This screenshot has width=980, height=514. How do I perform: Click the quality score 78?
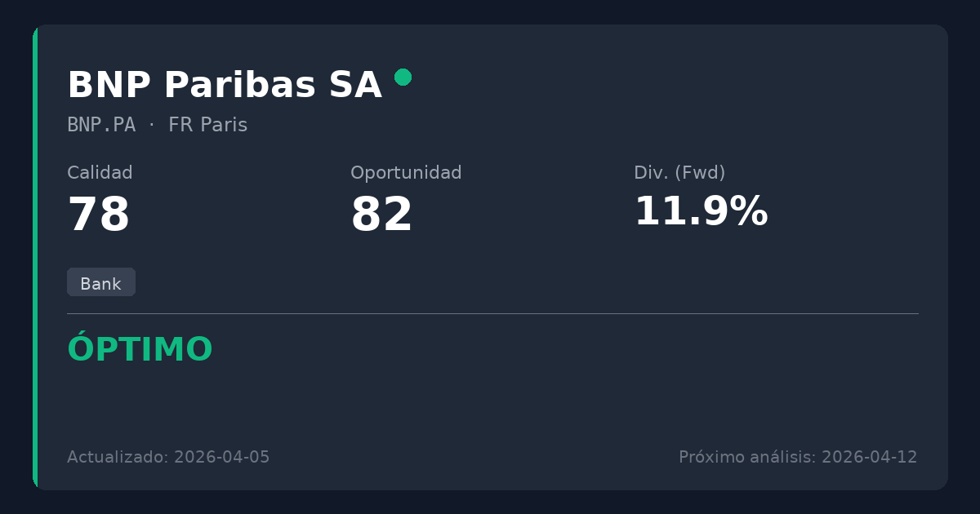click(99, 215)
